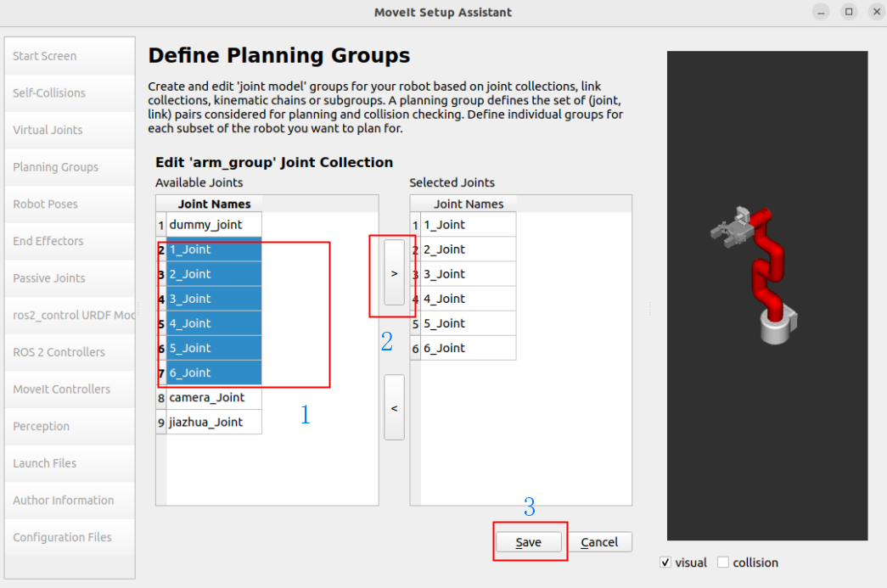This screenshot has height=588, width=887.
Task: Select 4_Joint in Selected Joints
Action: point(469,299)
